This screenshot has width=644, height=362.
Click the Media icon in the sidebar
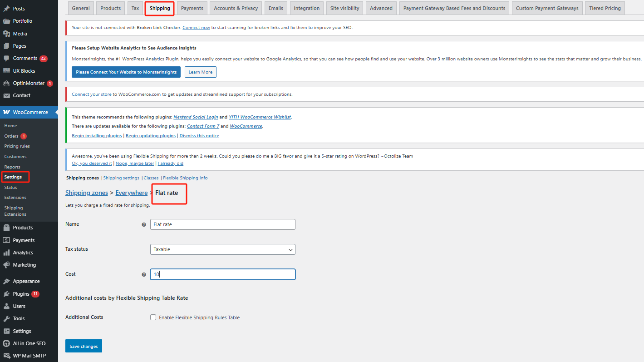tap(6, 34)
